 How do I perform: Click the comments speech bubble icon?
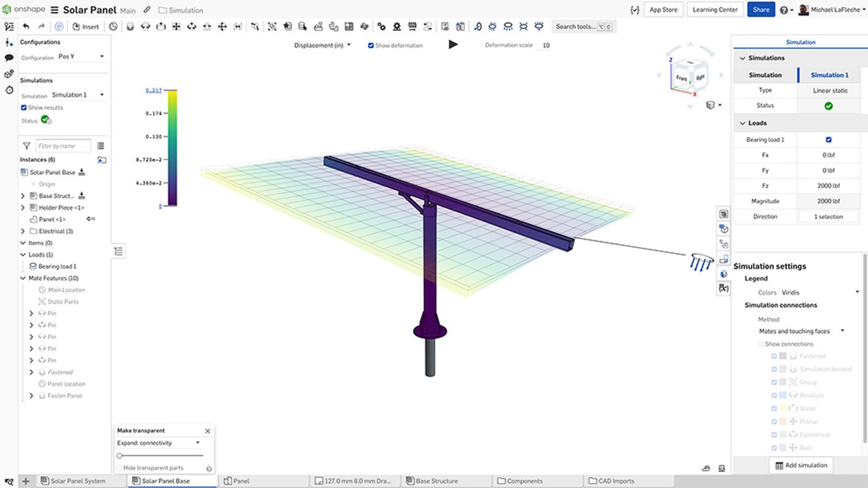9,58
